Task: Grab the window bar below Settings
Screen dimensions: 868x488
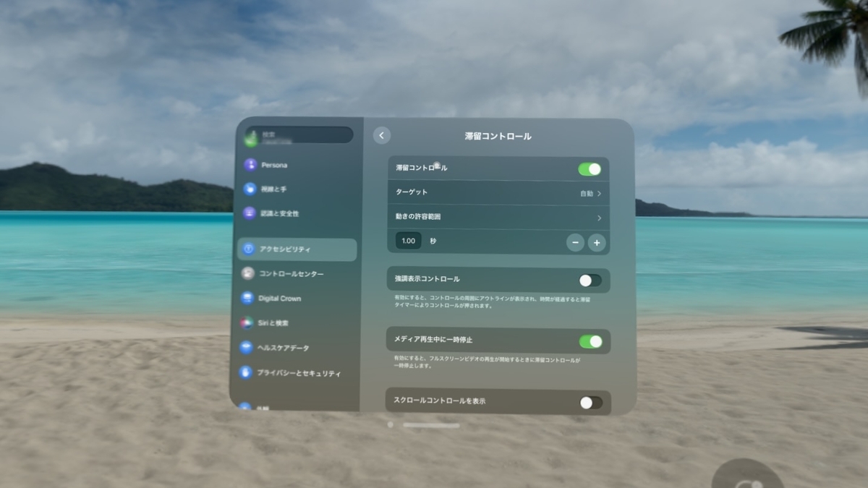Action: tap(431, 425)
